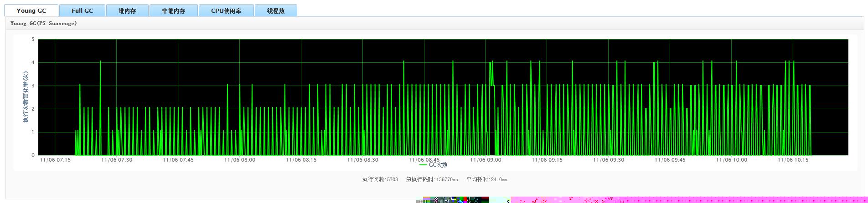The image size is (868, 203).
Task: Click the 11/06 07:30 axis label
Action: point(117,160)
